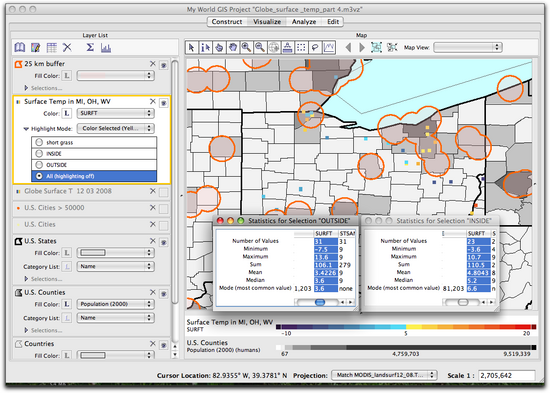Go to previous map view arrow

pyautogui.click(x=348, y=47)
